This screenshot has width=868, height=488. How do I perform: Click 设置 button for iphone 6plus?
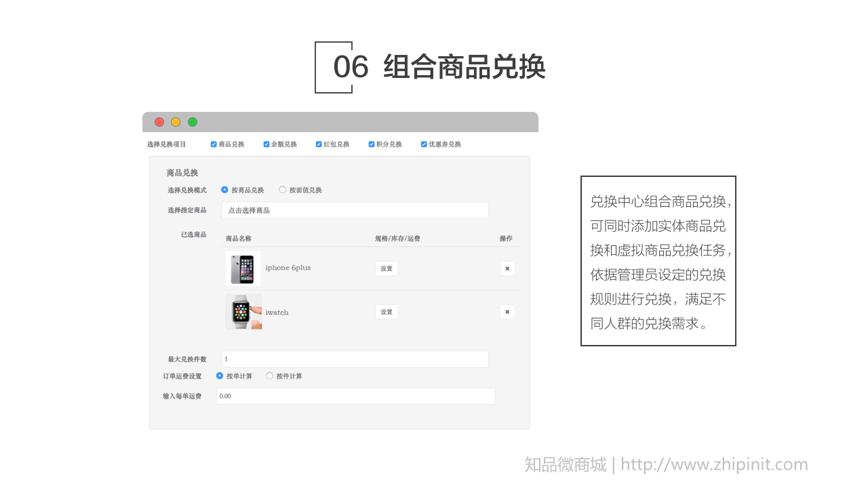pyautogui.click(x=387, y=268)
